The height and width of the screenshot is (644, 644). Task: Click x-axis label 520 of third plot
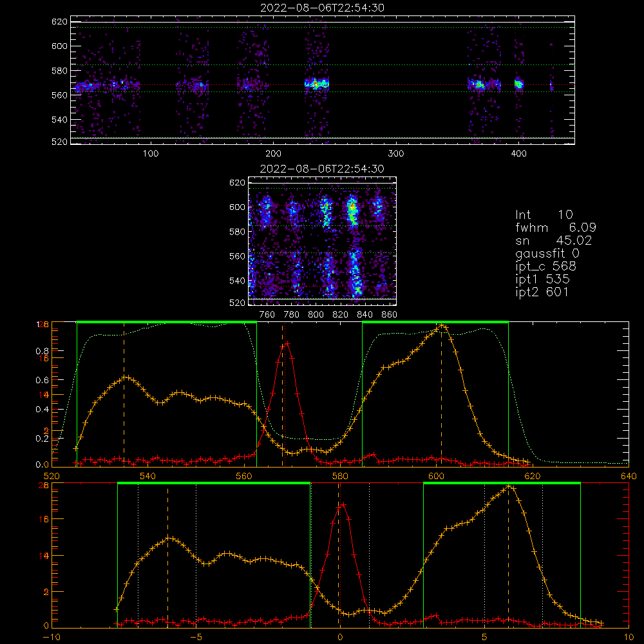[x=52, y=476]
